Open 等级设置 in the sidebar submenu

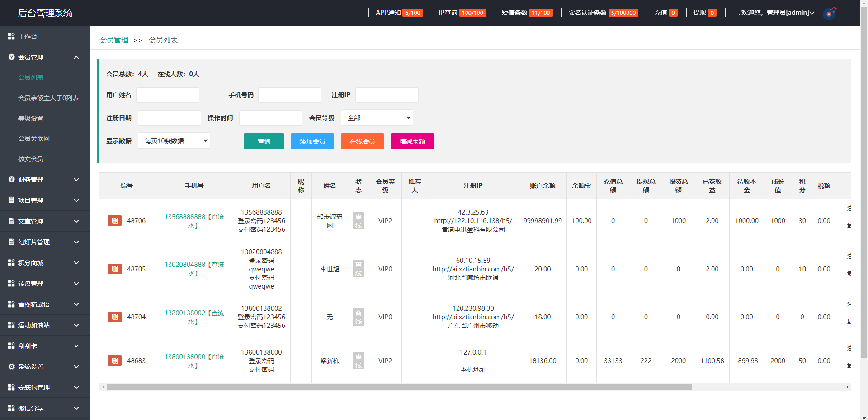[31, 118]
